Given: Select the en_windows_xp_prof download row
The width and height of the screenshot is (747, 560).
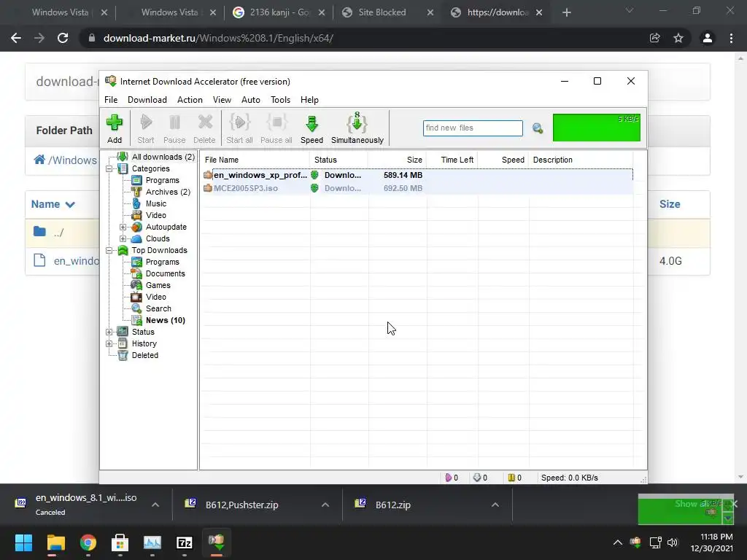Looking at the screenshot, I should (x=417, y=175).
